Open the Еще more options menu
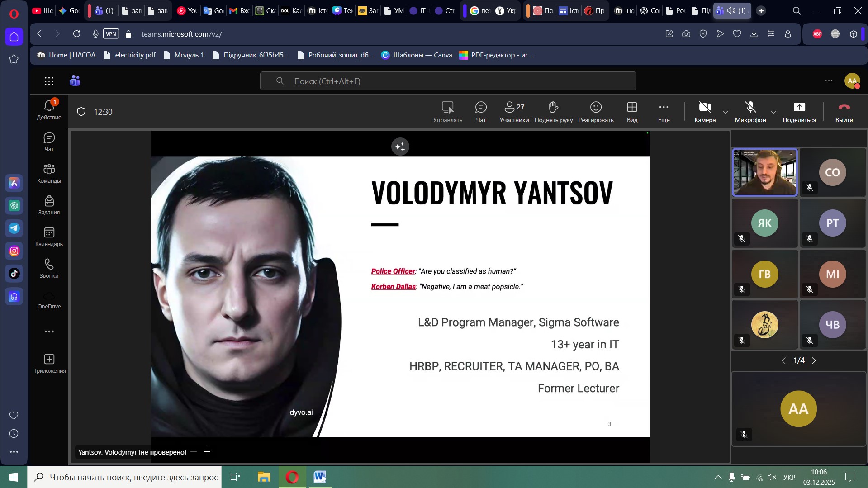 point(663,112)
